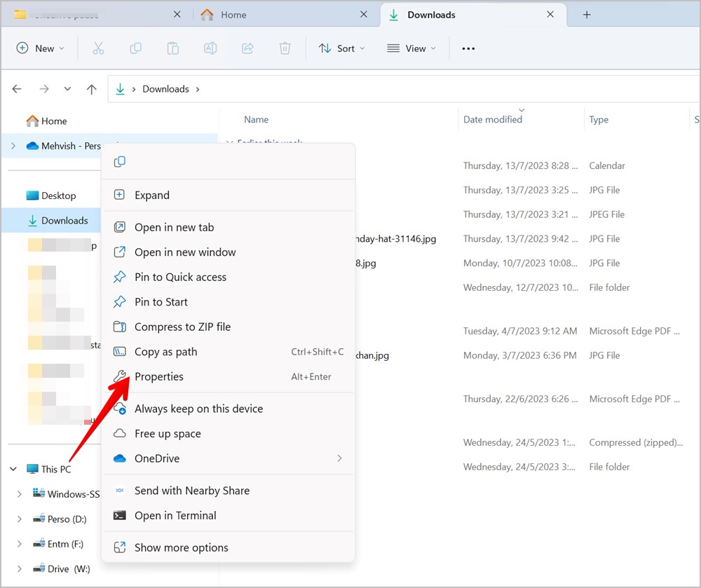Click chevron after Downloads in address bar
This screenshot has width=701, height=588.
[198, 90]
